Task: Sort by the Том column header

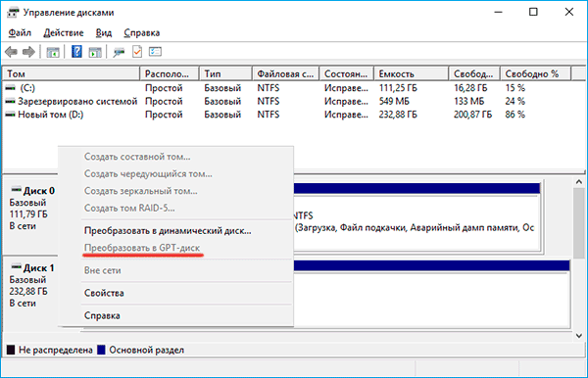Action: tap(71, 73)
